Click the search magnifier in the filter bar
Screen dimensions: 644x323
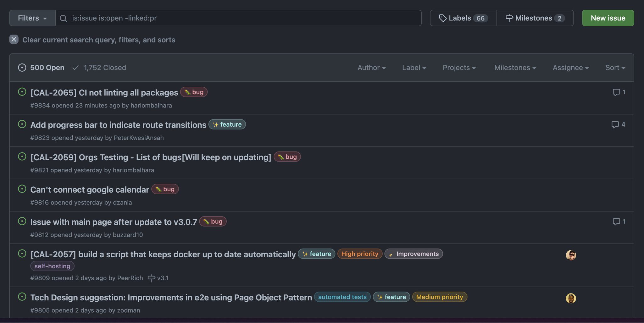(64, 18)
